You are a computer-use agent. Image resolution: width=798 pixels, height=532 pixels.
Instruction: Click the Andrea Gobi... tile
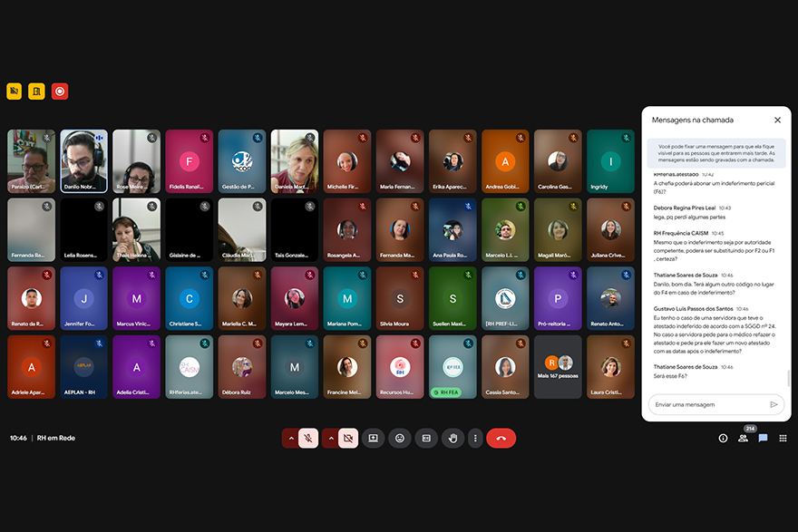(505, 161)
